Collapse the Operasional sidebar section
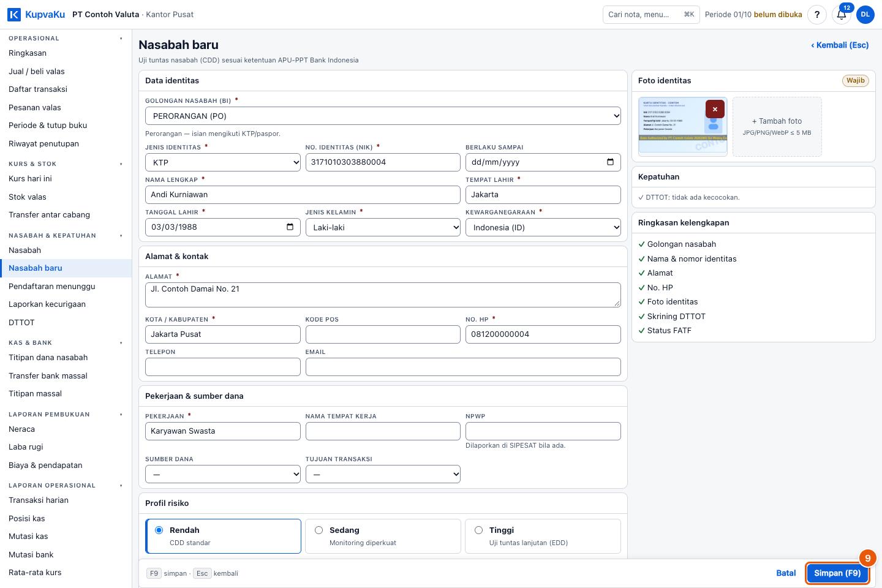Screen dimensions: 882x588 pyautogui.click(x=66, y=39)
